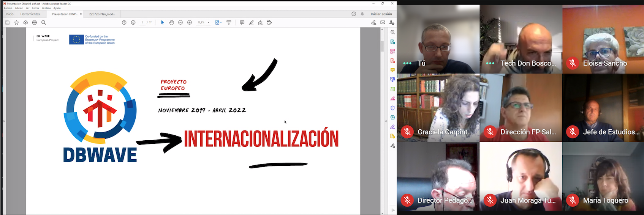Send file by email envelope icon
644x215 pixels.
383,23
